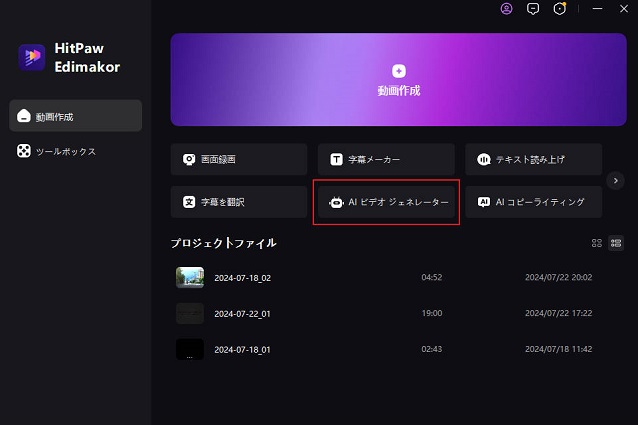Show more tools with the right chevron

(616, 181)
